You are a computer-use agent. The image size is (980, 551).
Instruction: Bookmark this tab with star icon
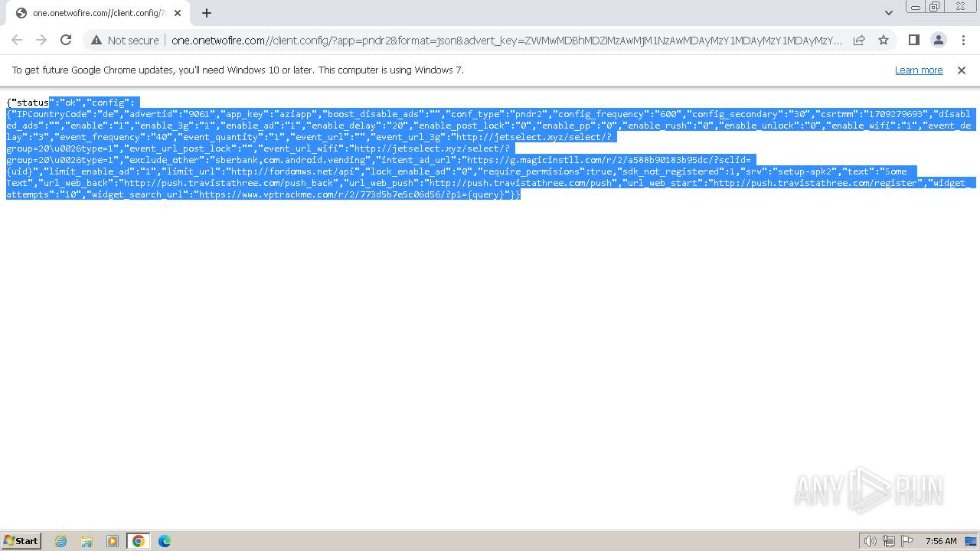pos(884,40)
